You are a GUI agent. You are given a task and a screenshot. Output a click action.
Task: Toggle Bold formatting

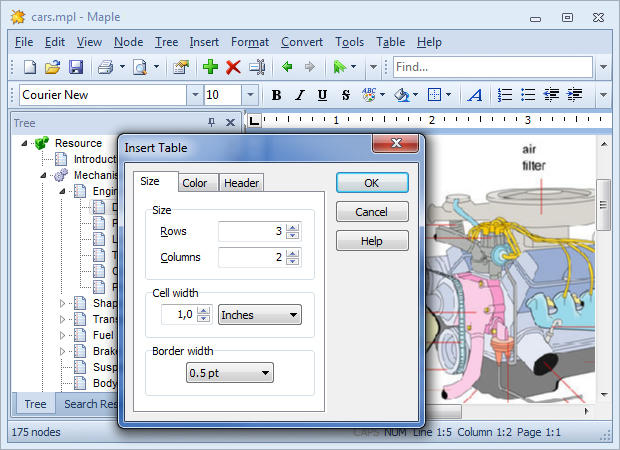(276, 95)
